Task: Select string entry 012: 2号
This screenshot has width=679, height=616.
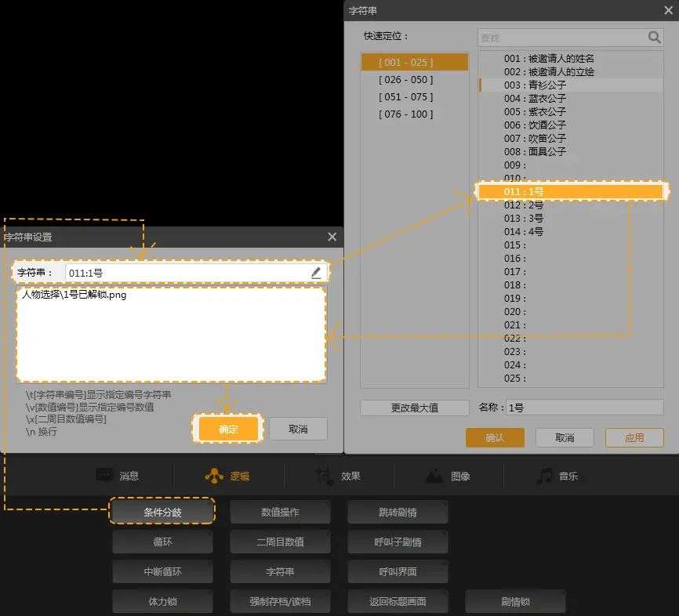Action: (524, 205)
